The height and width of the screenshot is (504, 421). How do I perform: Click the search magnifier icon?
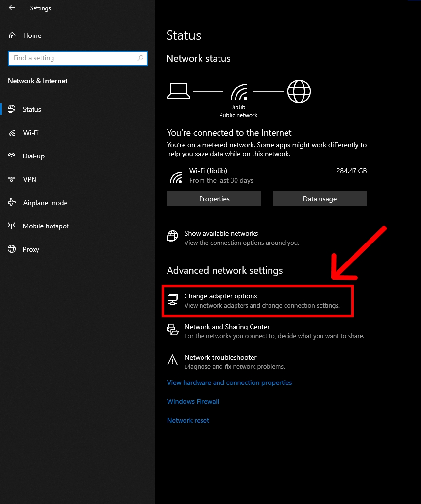[140, 58]
